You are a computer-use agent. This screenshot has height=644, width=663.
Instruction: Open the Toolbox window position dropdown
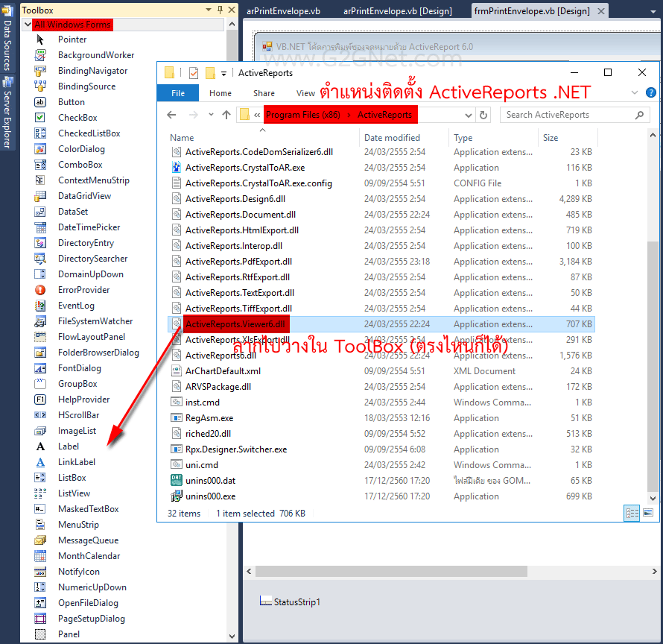(209, 10)
